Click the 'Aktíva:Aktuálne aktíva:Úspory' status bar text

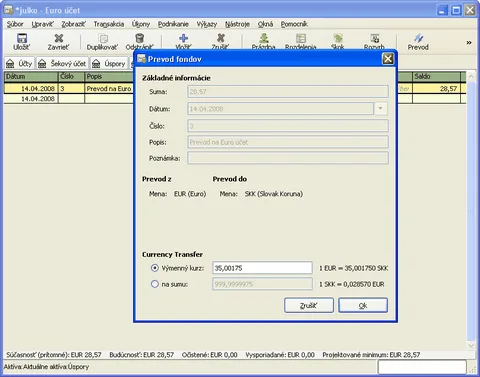click(x=46, y=367)
